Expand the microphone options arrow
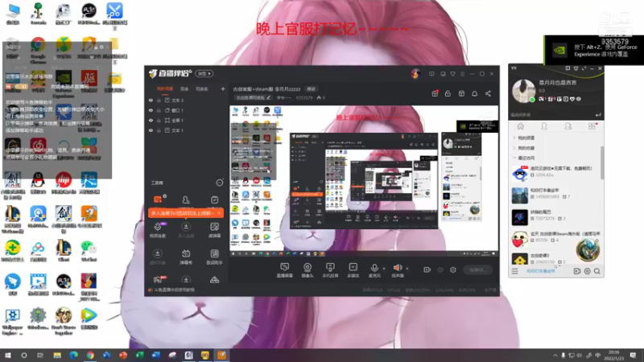The width and height of the screenshot is (644, 362). (x=384, y=269)
